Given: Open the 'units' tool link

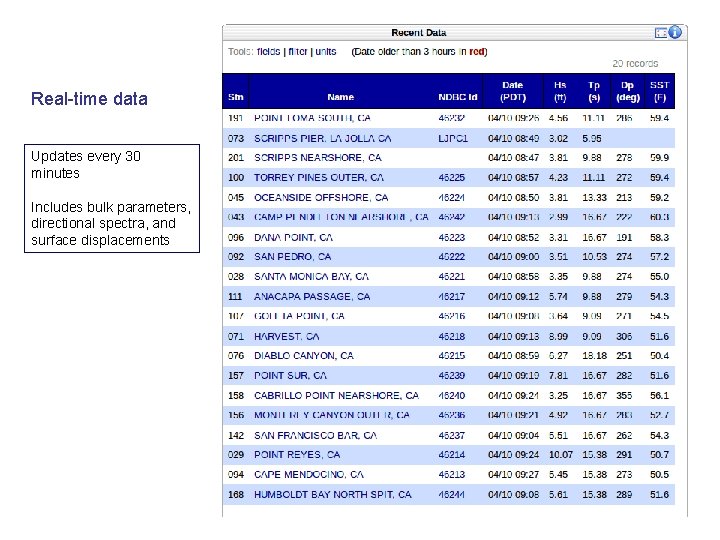Looking at the screenshot, I should point(326,51).
